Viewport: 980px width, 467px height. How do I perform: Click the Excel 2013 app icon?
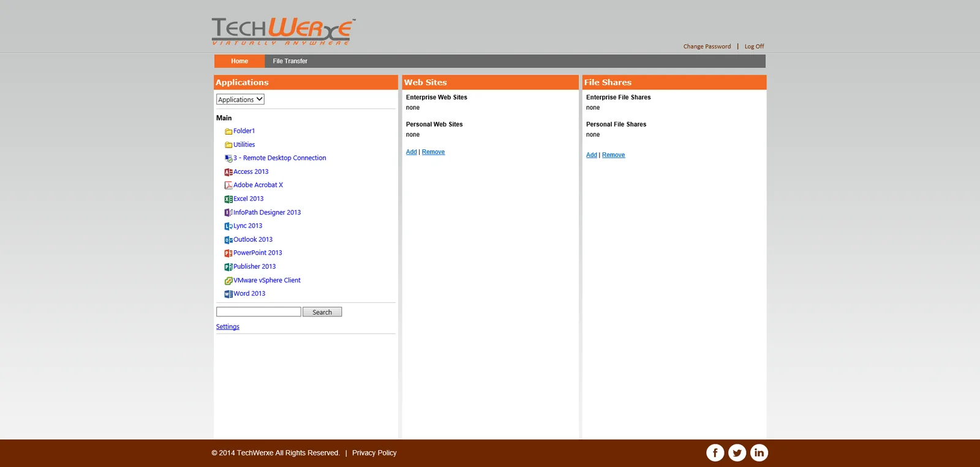pyautogui.click(x=228, y=199)
